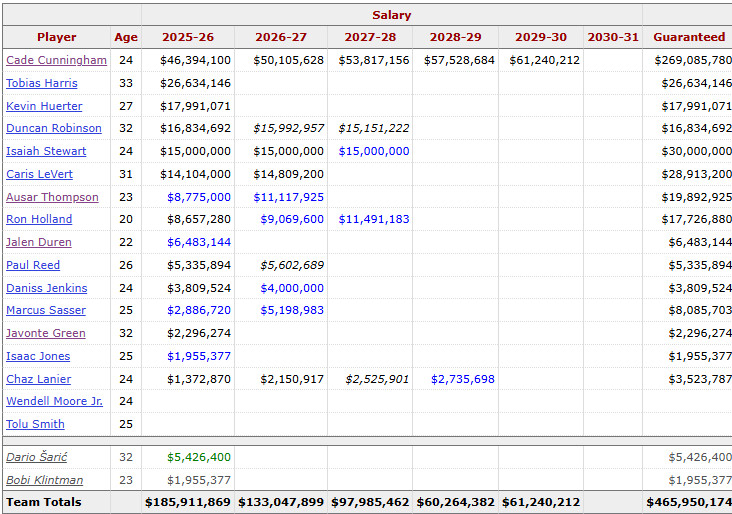Image resolution: width=732 pixels, height=514 pixels.
Task: Open the Chaz Lanier link
Action: click(x=38, y=379)
